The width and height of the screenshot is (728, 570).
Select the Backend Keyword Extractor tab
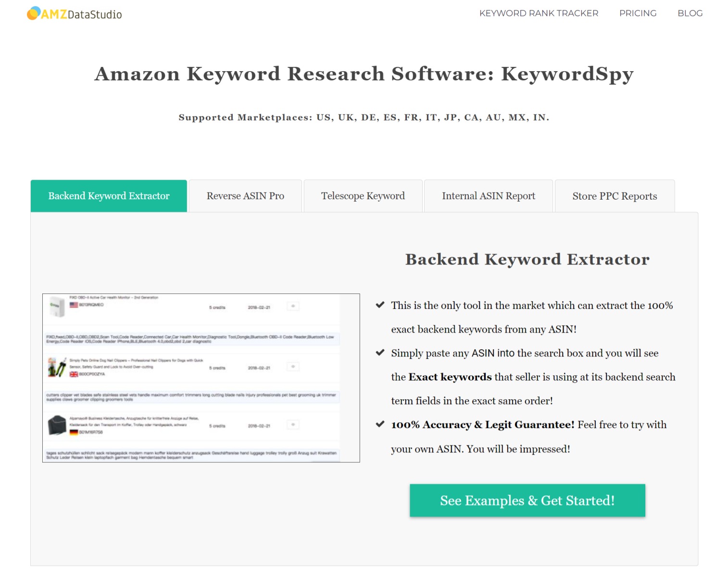[x=109, y=196]
